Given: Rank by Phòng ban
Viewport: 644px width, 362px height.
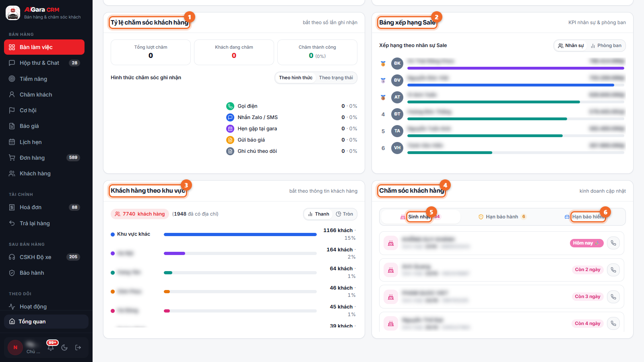Looking at the screenshot, I should pyautogui.click(x=606, y=45).
